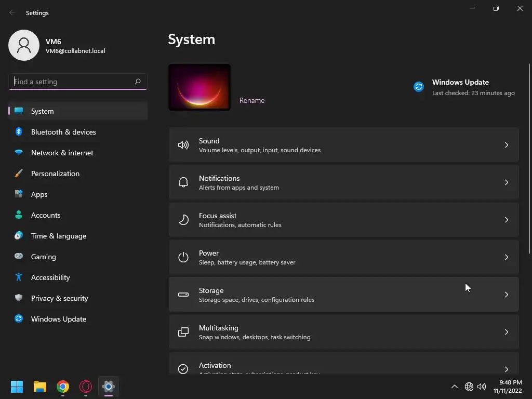Click the Find a setting field
This screenshot has width=532, height=399.
coord(78,82)
